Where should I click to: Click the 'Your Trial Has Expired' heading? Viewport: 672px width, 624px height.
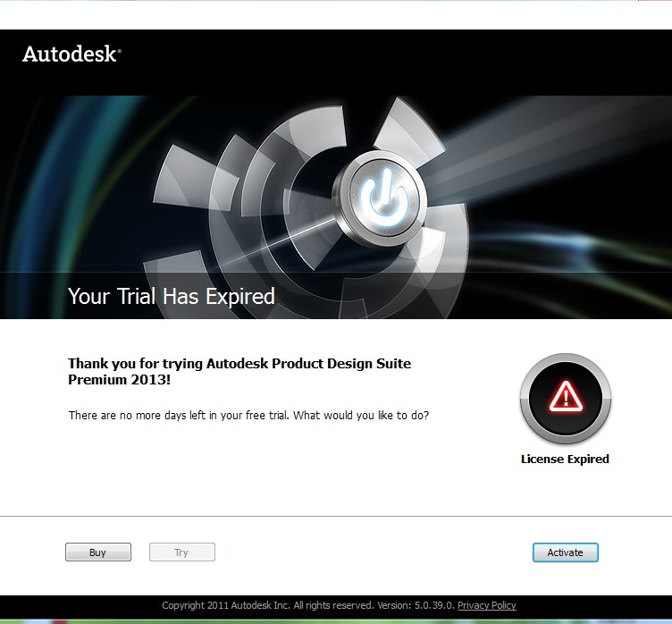(x=171, y=296)
